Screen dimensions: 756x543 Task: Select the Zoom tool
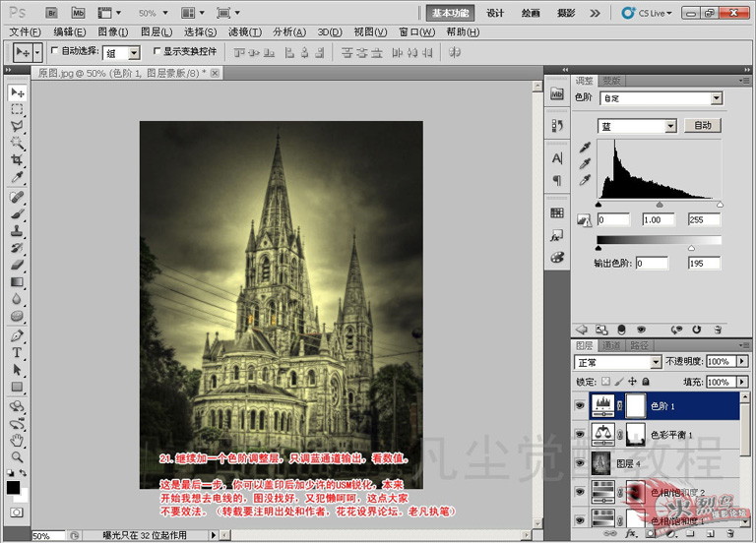(x=17, y=456)
